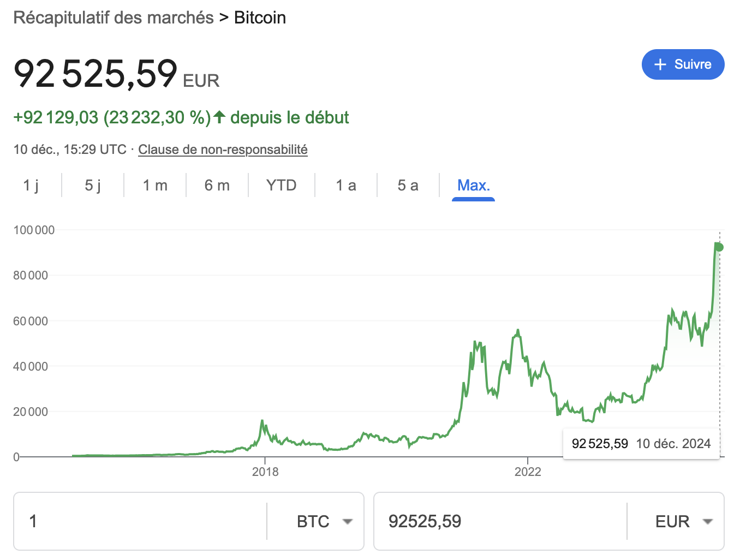Click the green up arrow trend icon
The width and height of the screenshot is (740, 560).
click(x=219, y=117)
